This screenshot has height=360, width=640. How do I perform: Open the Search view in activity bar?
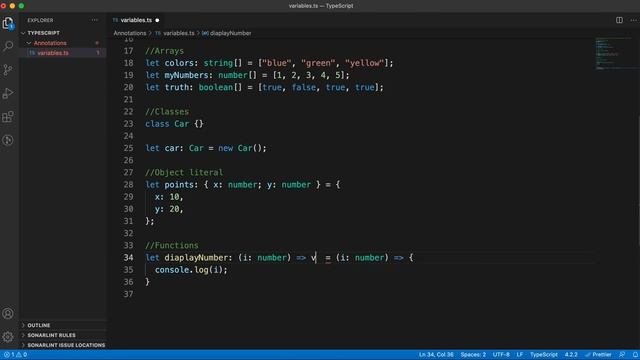click(8, 46)
